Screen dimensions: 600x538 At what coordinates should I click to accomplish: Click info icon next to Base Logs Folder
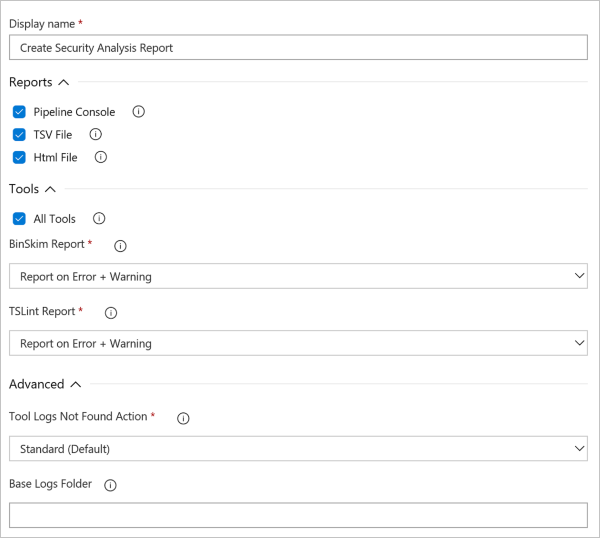[x=110, y=485]
